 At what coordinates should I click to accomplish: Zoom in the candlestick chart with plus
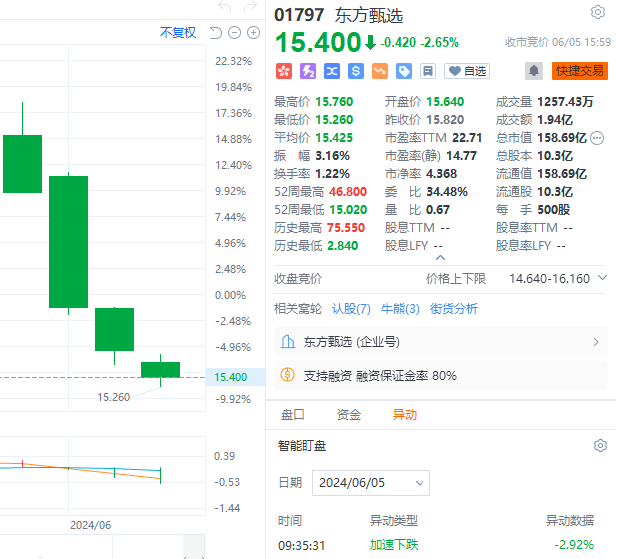click(253, 33)
